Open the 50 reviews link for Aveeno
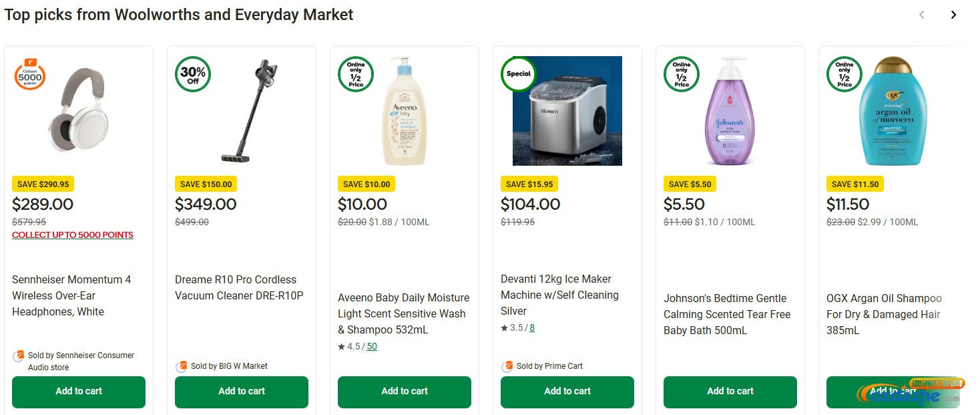 point(372,347)
